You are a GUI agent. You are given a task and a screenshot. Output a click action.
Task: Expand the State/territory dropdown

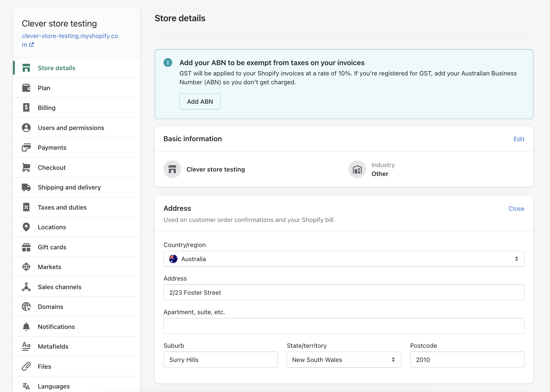click(344, 360)
